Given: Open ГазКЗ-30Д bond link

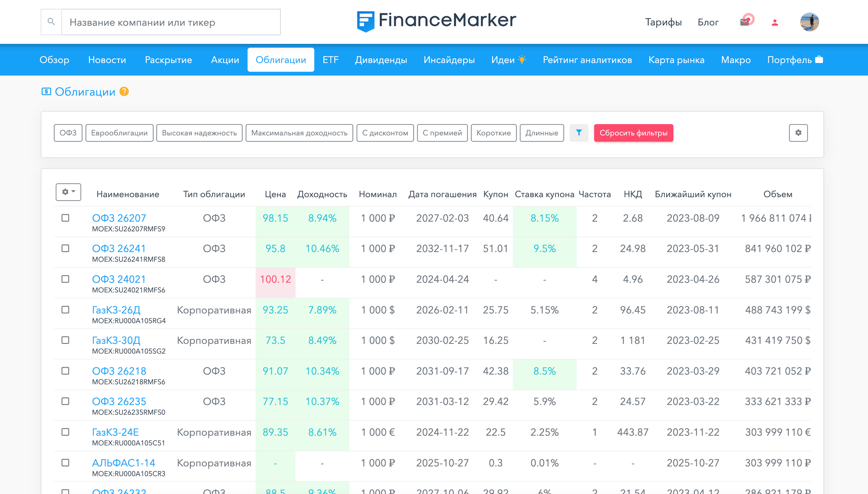Looking at the screenshot, I should (x=116, y=340).
